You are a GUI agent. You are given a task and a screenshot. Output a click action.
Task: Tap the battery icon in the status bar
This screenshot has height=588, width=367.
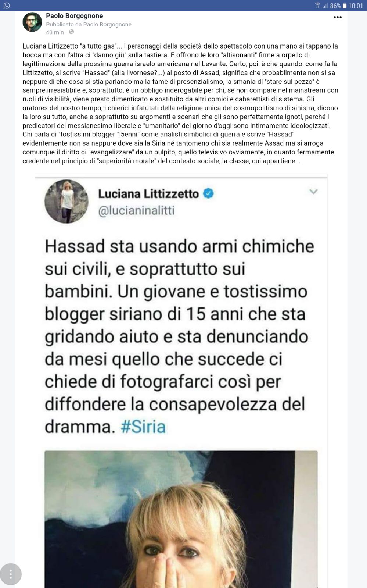[x=345, y=6]
